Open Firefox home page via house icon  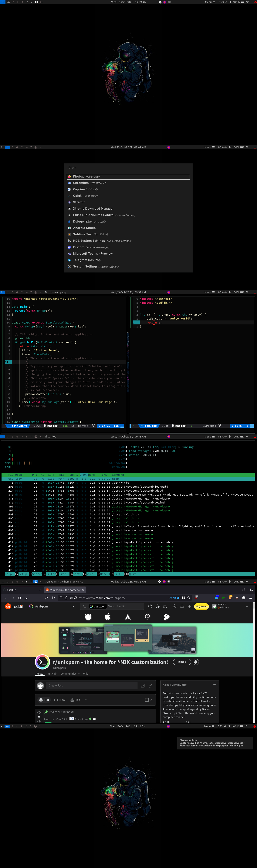click(26, 598)
